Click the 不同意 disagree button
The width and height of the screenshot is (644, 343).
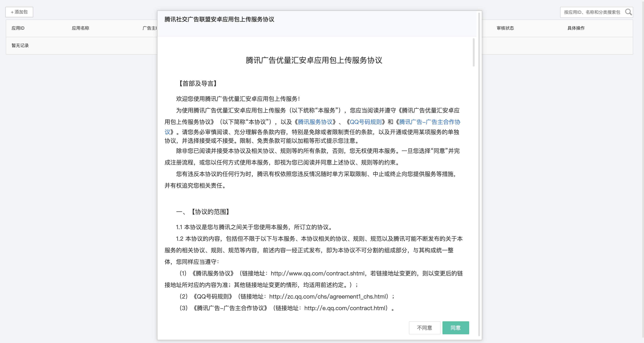425,328
